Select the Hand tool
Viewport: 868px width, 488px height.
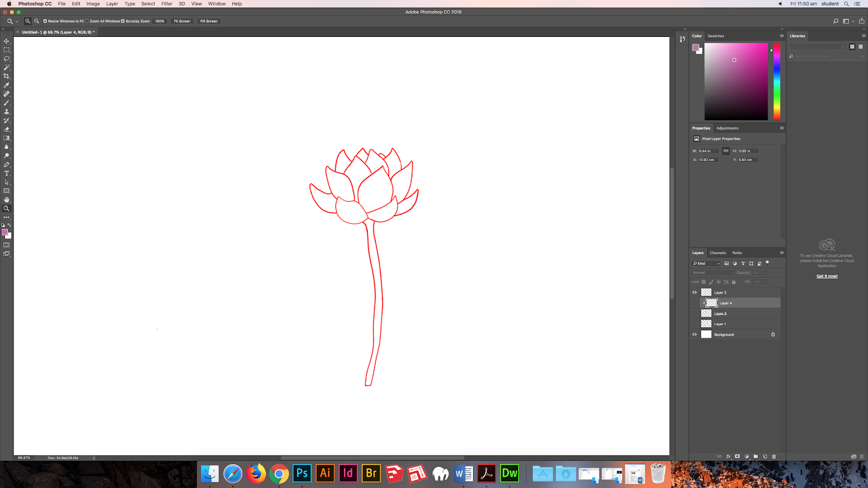pos(7,200)
